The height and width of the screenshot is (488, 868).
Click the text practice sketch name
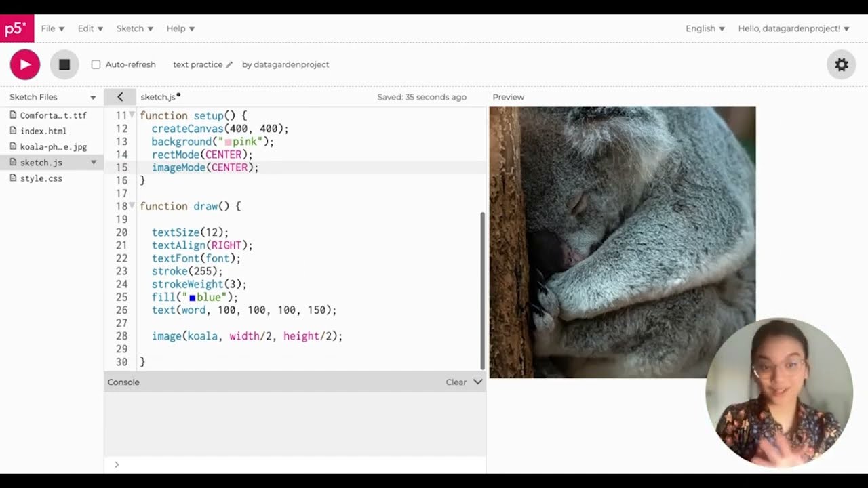[x=197, y=64]
